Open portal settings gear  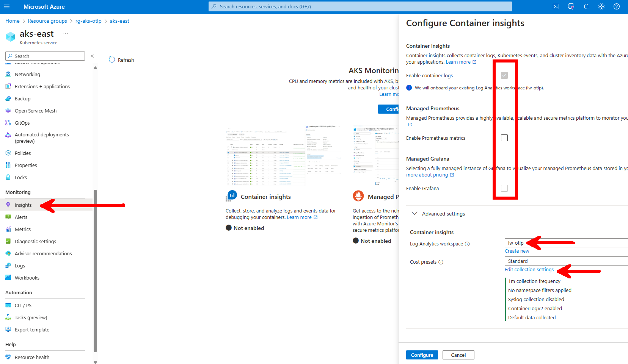tap(601, 6)
